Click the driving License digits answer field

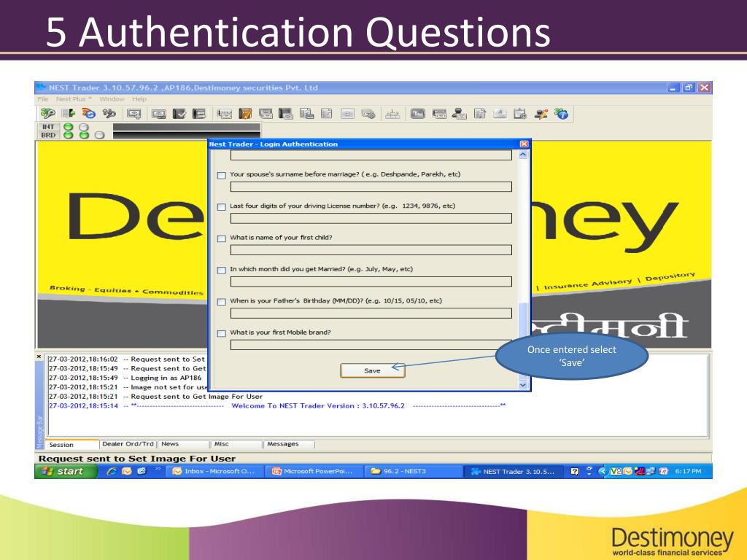pyautogui.click(x=371, y=218)
